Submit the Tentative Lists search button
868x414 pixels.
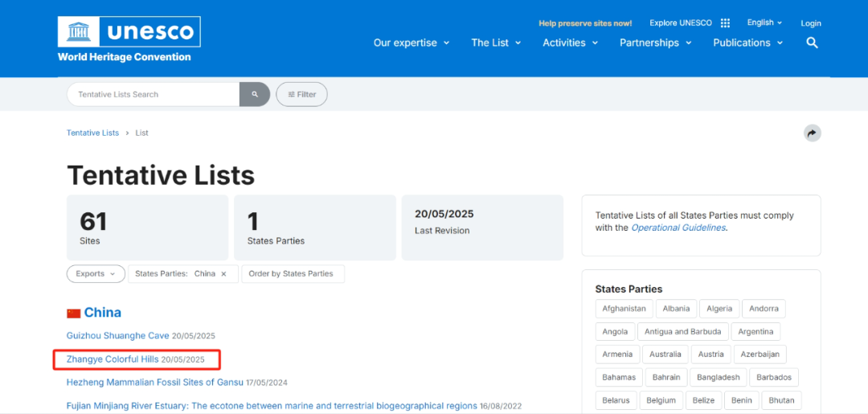(255, 95)
